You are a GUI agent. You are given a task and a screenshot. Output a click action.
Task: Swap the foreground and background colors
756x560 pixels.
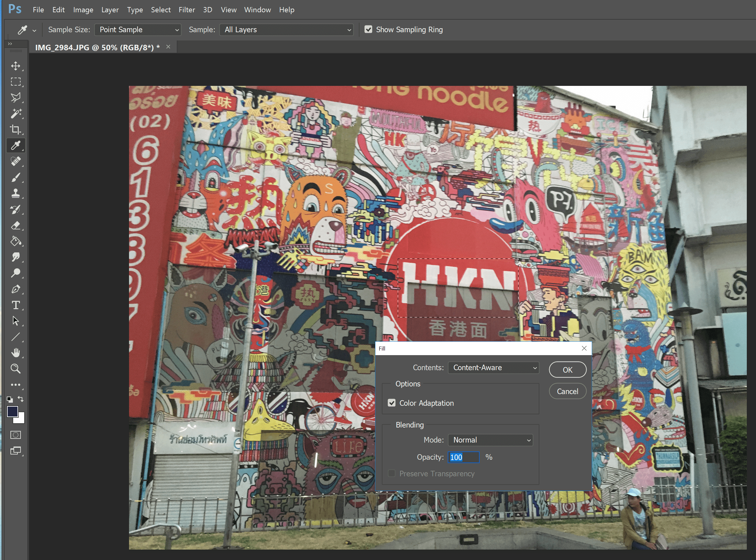(x=21, y=399)
